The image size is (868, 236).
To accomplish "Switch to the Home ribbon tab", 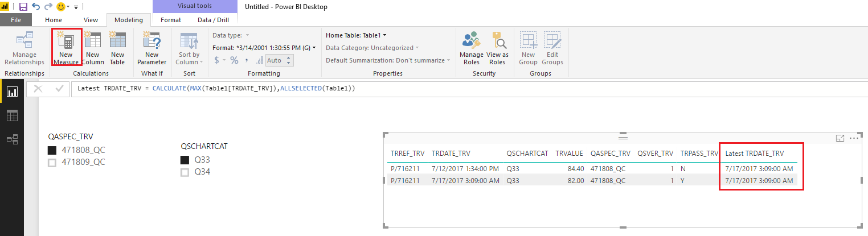I will pyautogui.click(x=54, y=20).
